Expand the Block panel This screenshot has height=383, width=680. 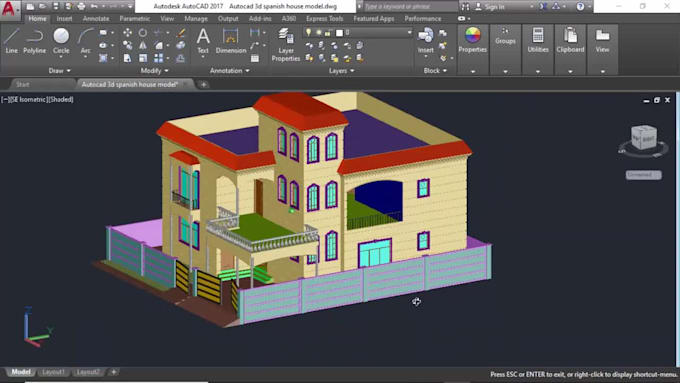(x=435, y=70)
